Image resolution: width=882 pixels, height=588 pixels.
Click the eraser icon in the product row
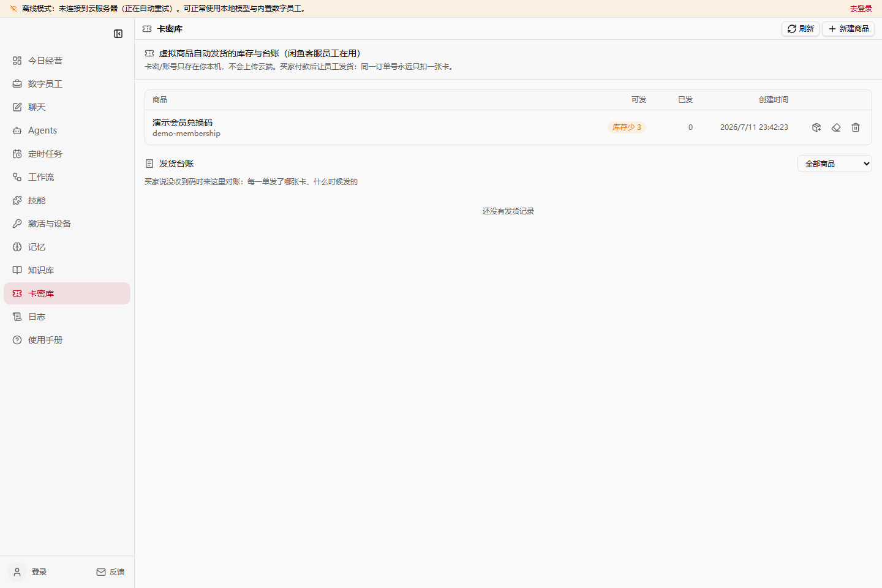pyautogui.click(x=836, y=127)
